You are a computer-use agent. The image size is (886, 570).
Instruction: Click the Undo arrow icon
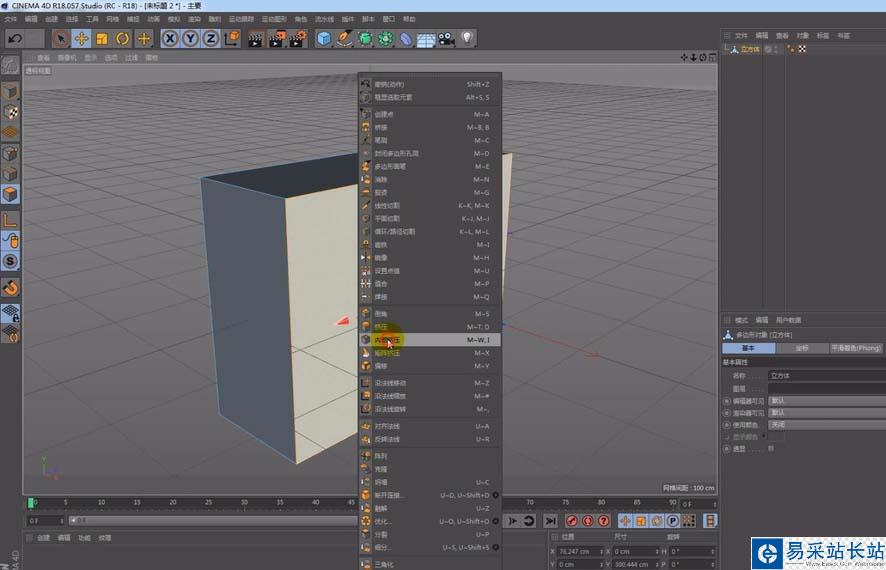[14, 39]
